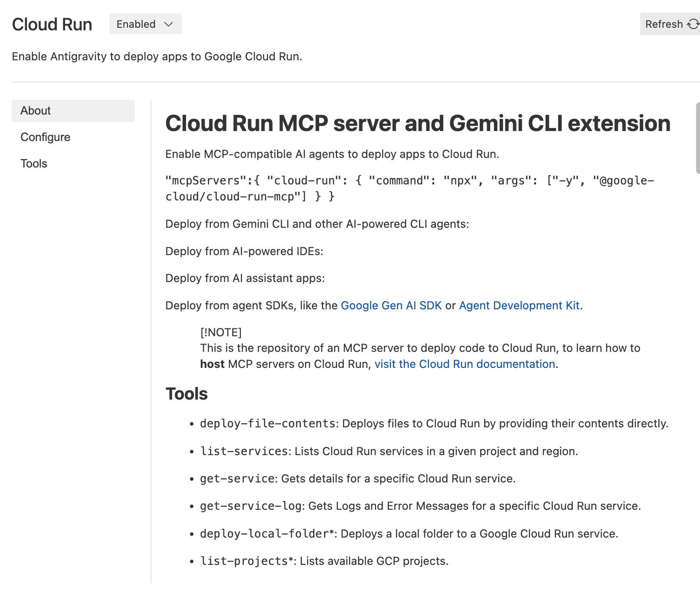Open the Google Gen AI SDK link
The image size is (700, 597).
391,305
